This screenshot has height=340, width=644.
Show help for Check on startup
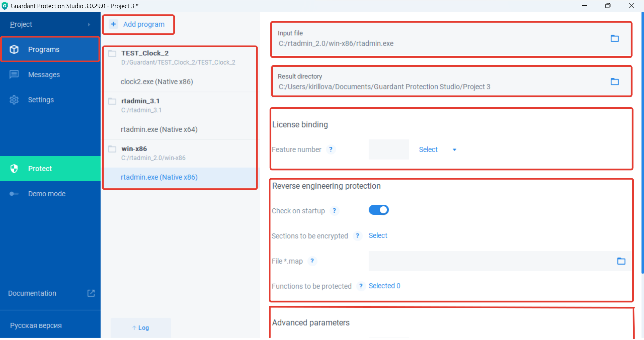334,211
